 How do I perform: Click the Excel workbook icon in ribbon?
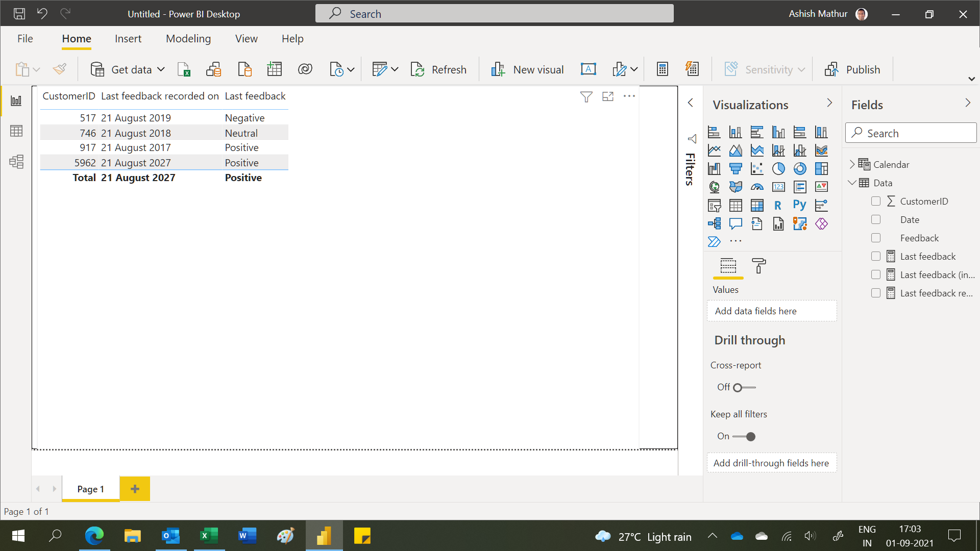[x=184, y=69]
